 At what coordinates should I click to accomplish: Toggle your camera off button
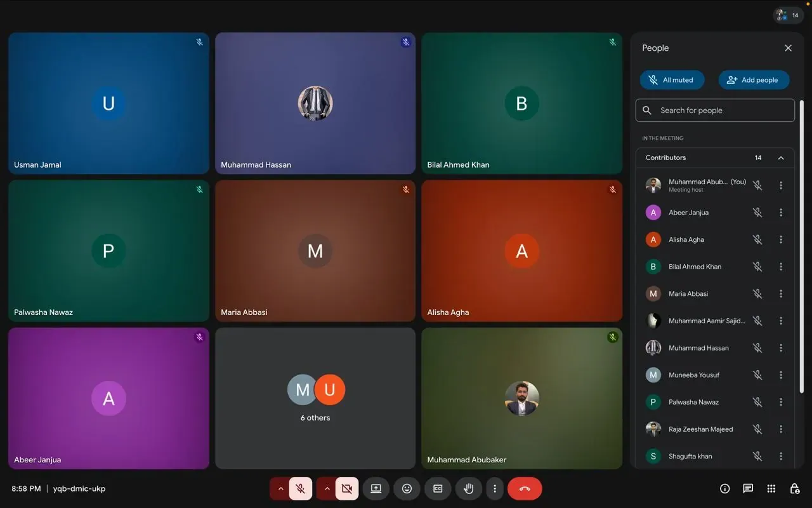[x=347, y=488]
